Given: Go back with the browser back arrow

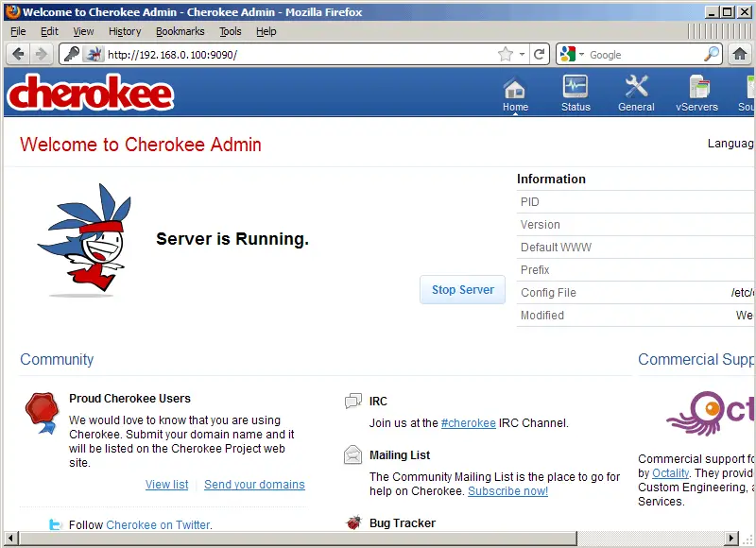Looking at the screenshot, I should [x=18, y=54].
